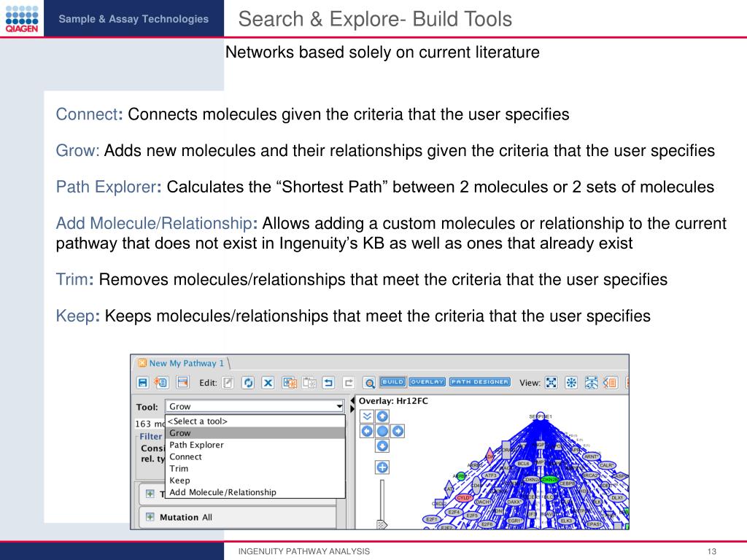Viewport: 747px width, 560px height.
Task: Click the BUILD button
Action: 392,382
